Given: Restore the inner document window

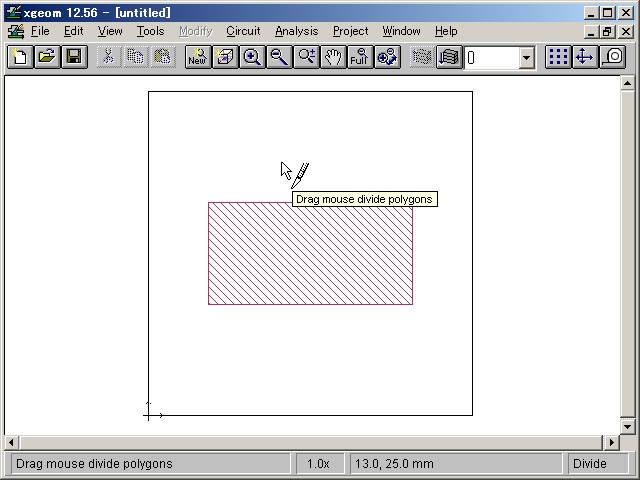Looking at the screenshot, I should point(608,31).
